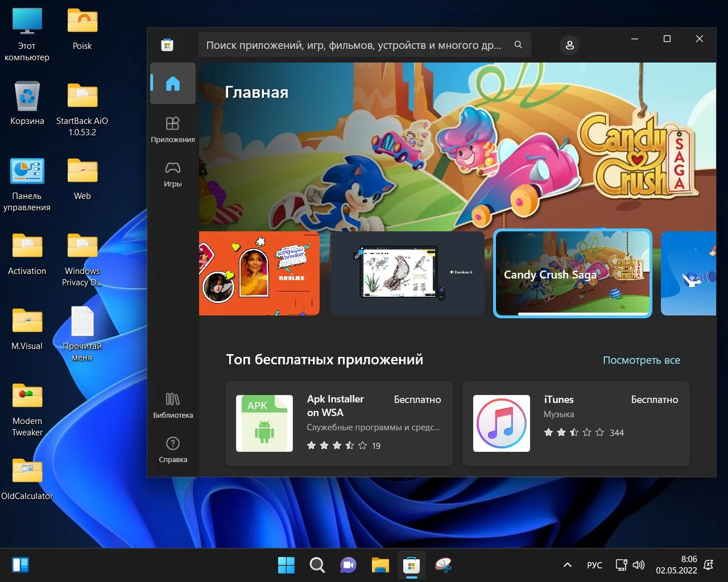Open Windows Start menu button
Viewport: 728px width, 582px height.
(x=286, y=565)
